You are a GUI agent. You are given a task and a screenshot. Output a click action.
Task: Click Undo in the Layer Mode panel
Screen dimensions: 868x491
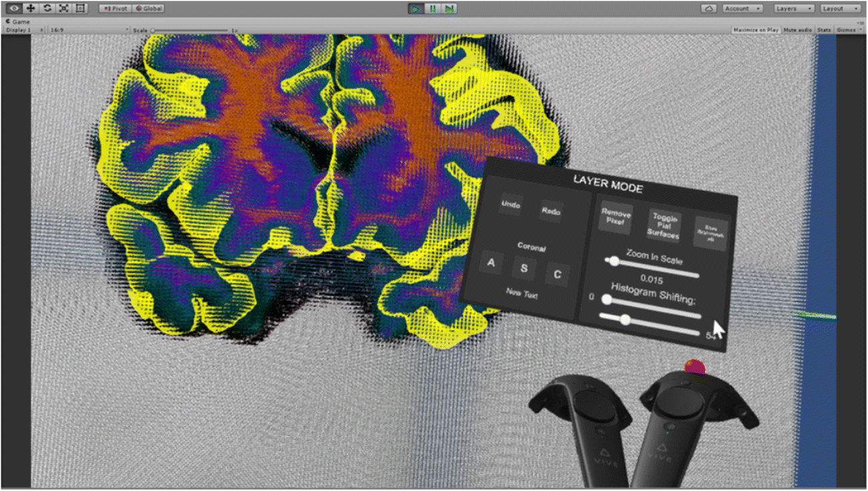point(511,205)
